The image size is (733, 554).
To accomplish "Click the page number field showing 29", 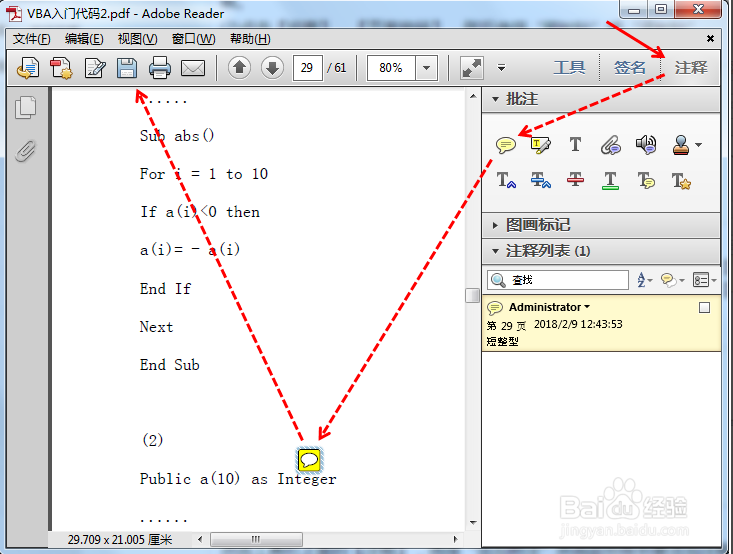I will pyautogui.click(x=307, y=68).
